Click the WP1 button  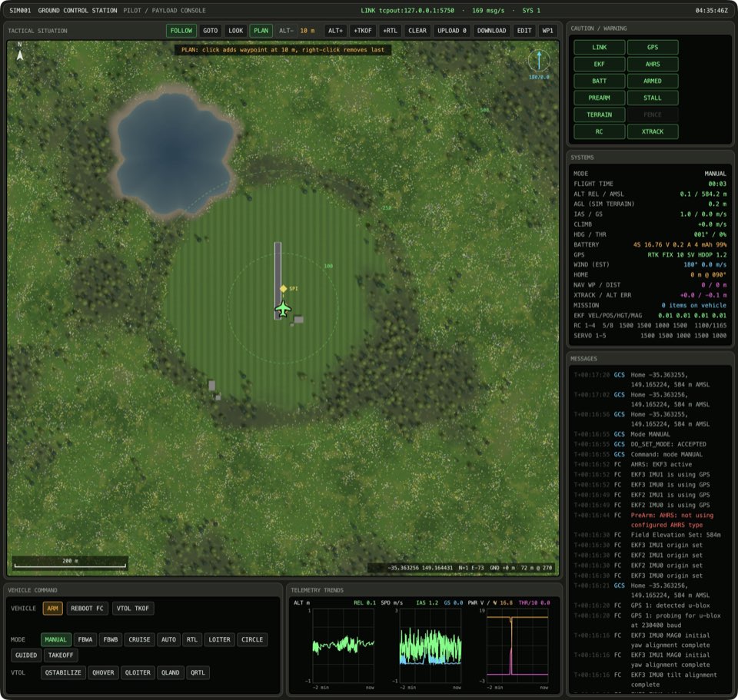coord(548,31)
